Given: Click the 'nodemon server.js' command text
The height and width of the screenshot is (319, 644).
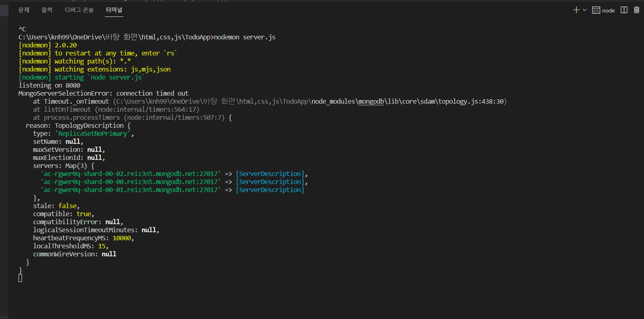Looking at the screenshot, I should [x=245, y=37].
